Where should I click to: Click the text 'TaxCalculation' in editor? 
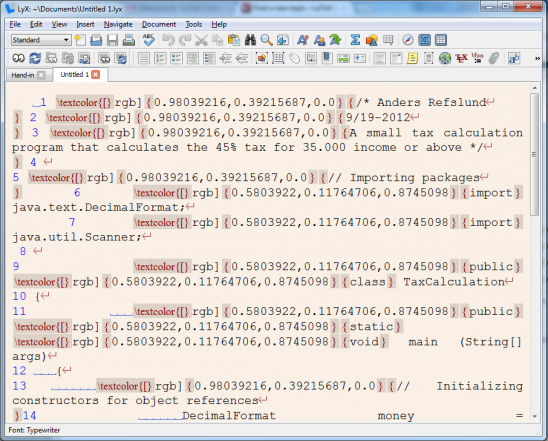tap(454, 282)
